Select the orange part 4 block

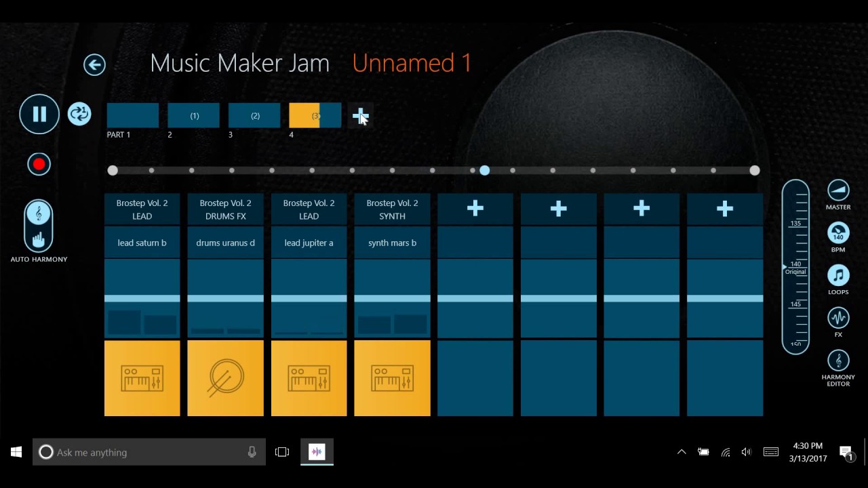(x=315, y=116)
